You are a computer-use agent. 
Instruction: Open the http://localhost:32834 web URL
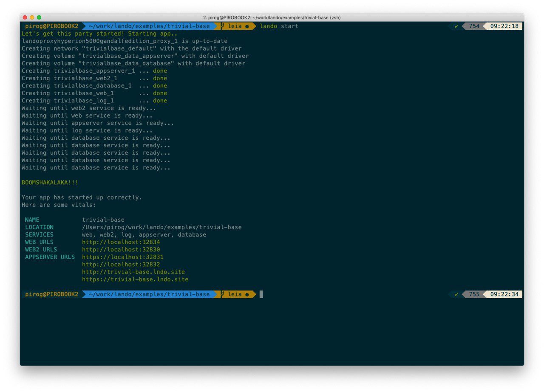click(x=121, y=242)
